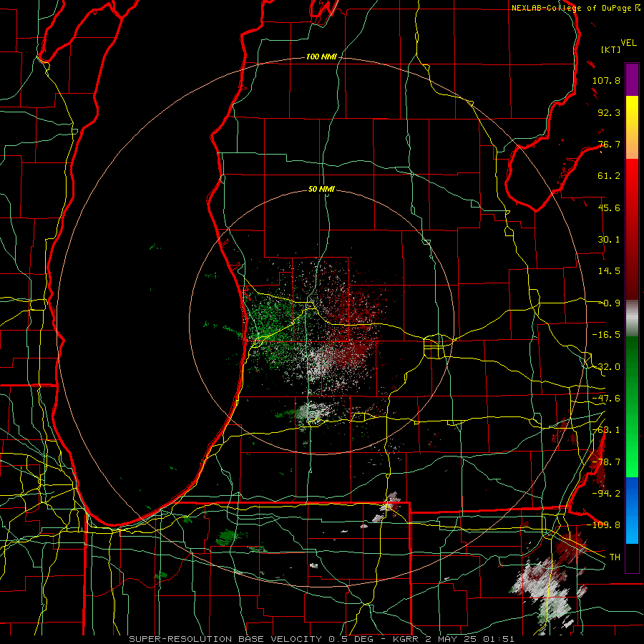
Task: Select the -0.9 scale value
Action: [610, 303]
